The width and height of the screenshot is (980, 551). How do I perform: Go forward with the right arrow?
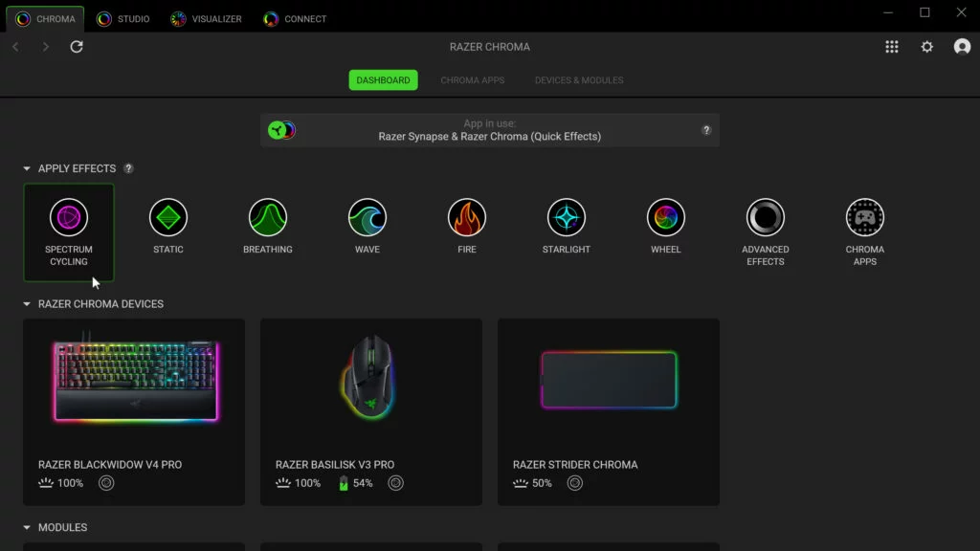(x=46, y=47)
